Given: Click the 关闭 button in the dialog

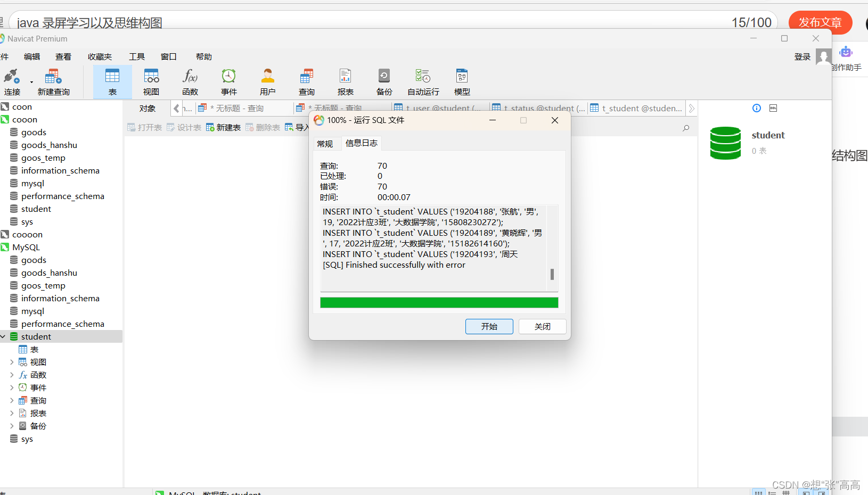Looking at the screenshot, I should (x=543, y=326).
